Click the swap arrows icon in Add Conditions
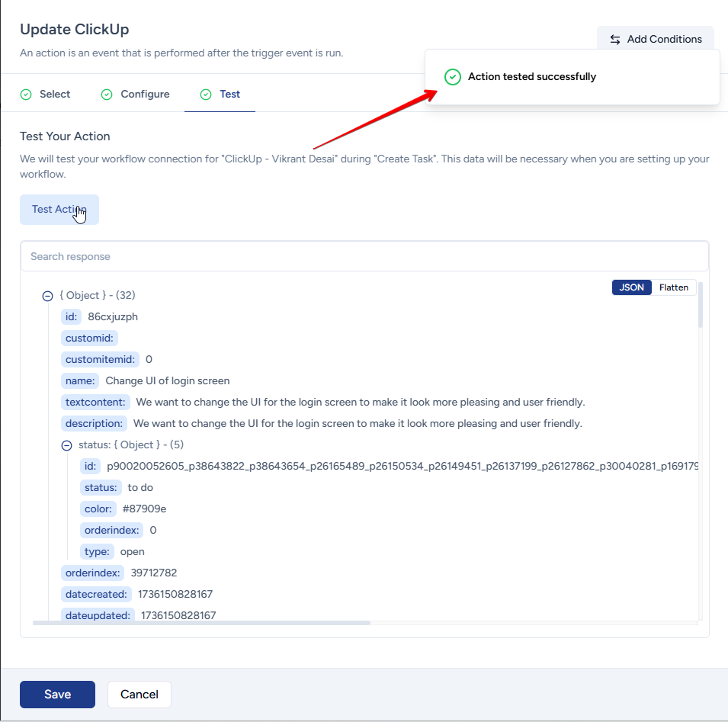This screenshot has height=722, width=728. click(x=614, y=40)
